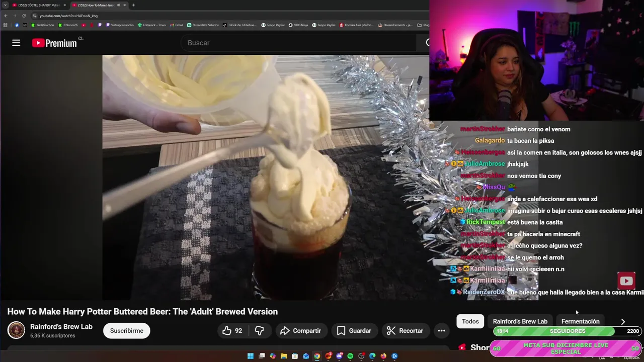
Task: Select the Fermentación filter chip
Action: (x=580, y=321)
